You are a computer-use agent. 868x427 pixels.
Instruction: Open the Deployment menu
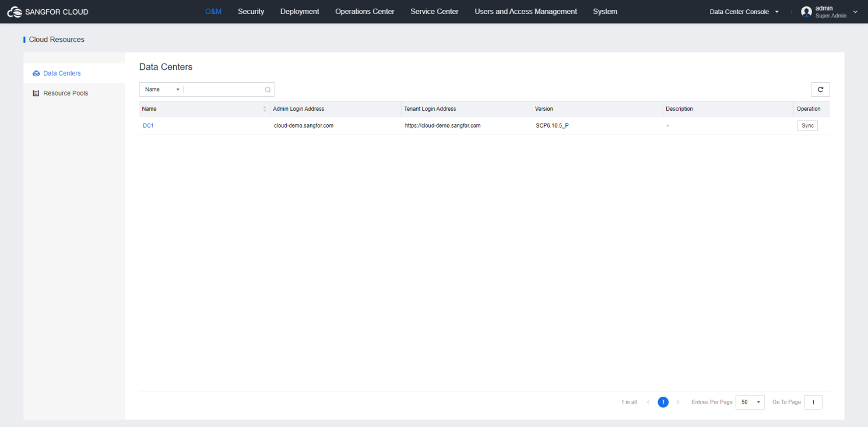coord(300,12)
